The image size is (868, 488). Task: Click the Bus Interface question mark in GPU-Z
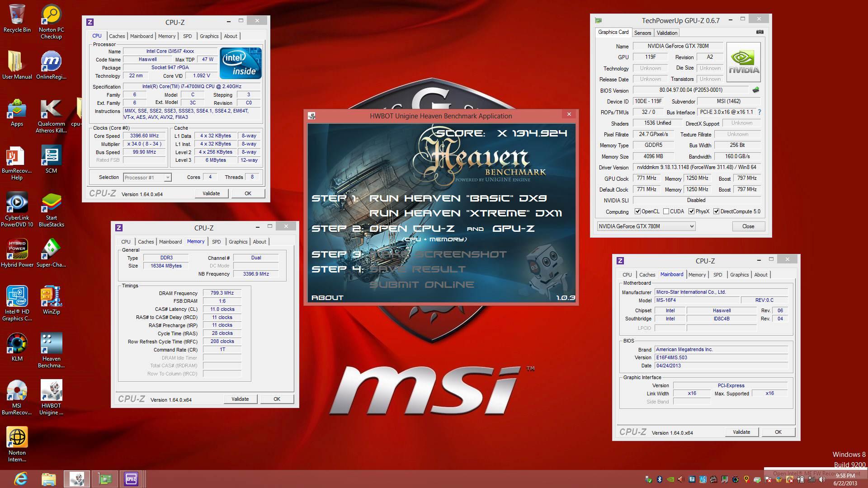(759, 112)
